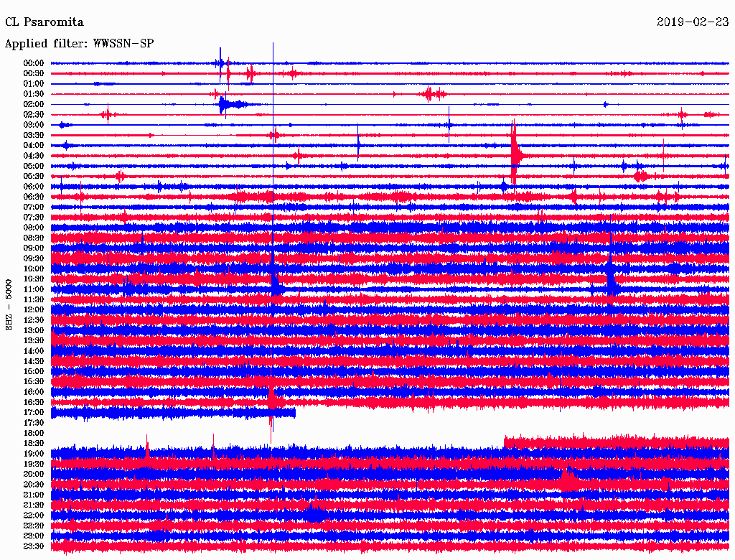Select the 21:00 time row label
735x560 pixels.
click(34, 495)
